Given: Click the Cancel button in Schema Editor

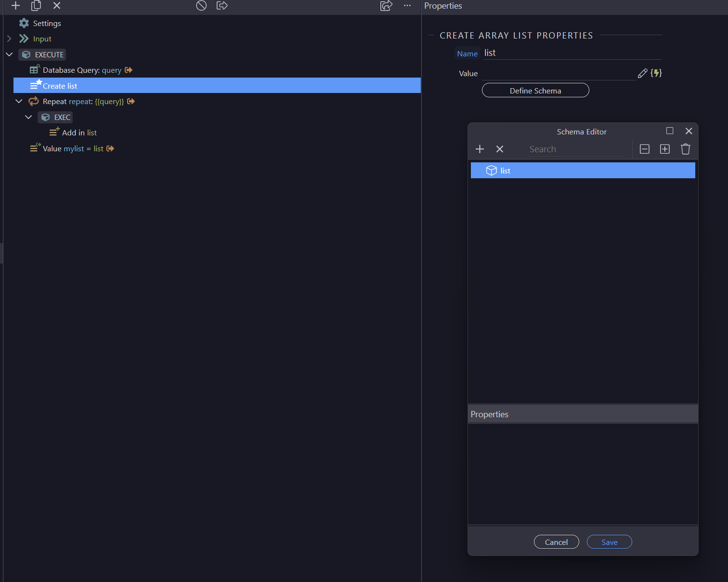Looking at the screenshot, I should pyautogui.click(x=557, y=542).
